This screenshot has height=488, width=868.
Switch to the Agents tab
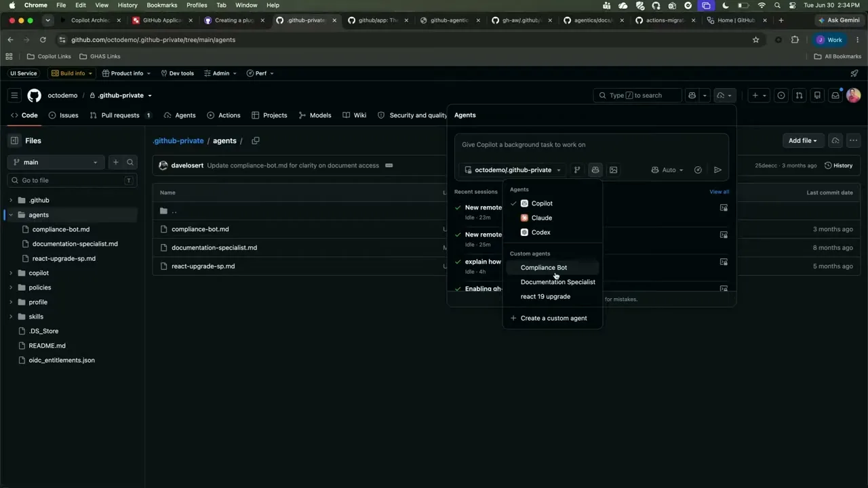point(180,115)
